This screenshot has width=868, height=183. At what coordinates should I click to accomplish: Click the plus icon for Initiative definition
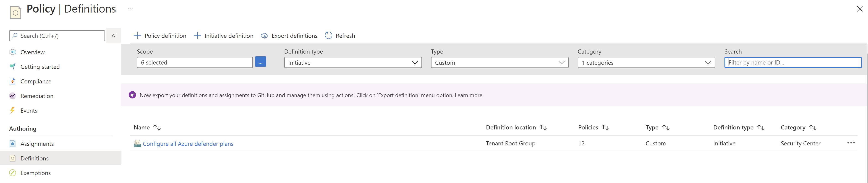(x=197, y=35)
